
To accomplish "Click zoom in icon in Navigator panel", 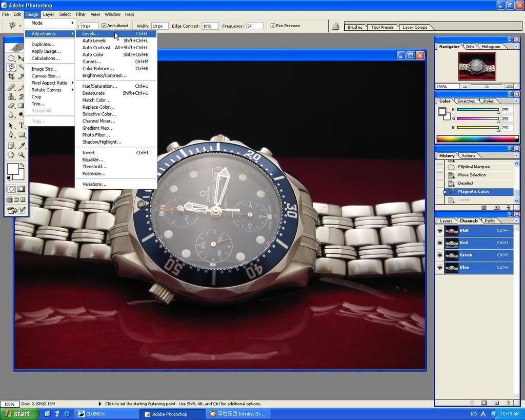I will pos(509,87).
